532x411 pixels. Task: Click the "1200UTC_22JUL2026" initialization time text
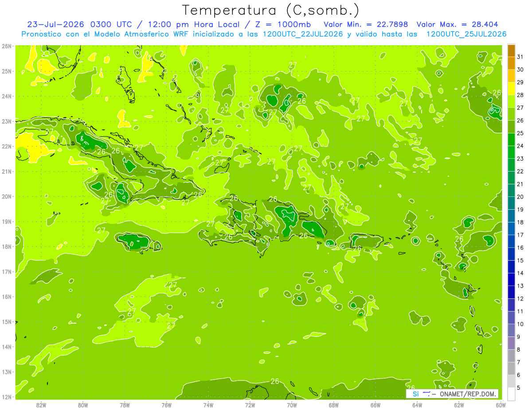tap(303, 34)
